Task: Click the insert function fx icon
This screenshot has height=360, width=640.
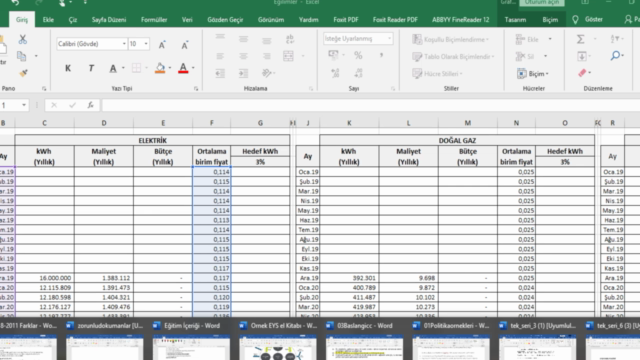Action: 91,105
